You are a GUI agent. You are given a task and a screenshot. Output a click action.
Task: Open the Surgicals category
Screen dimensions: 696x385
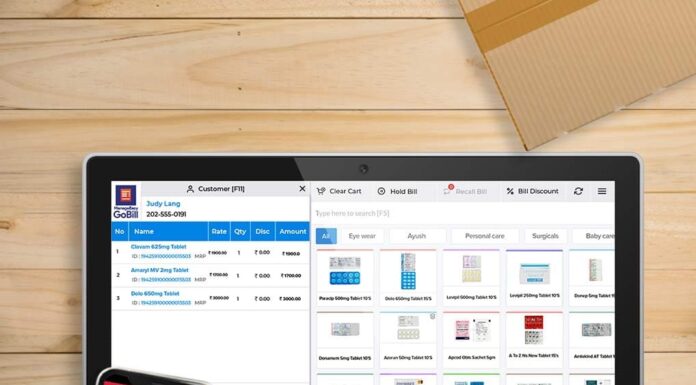(x=545, y=236)
